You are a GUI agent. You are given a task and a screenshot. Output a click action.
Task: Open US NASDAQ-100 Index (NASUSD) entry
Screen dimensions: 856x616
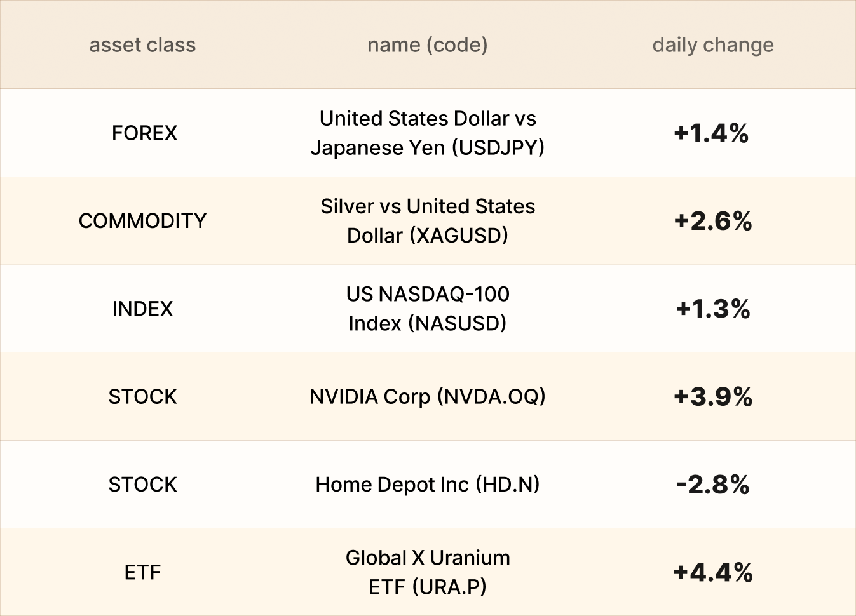click(x=427, y=309)
